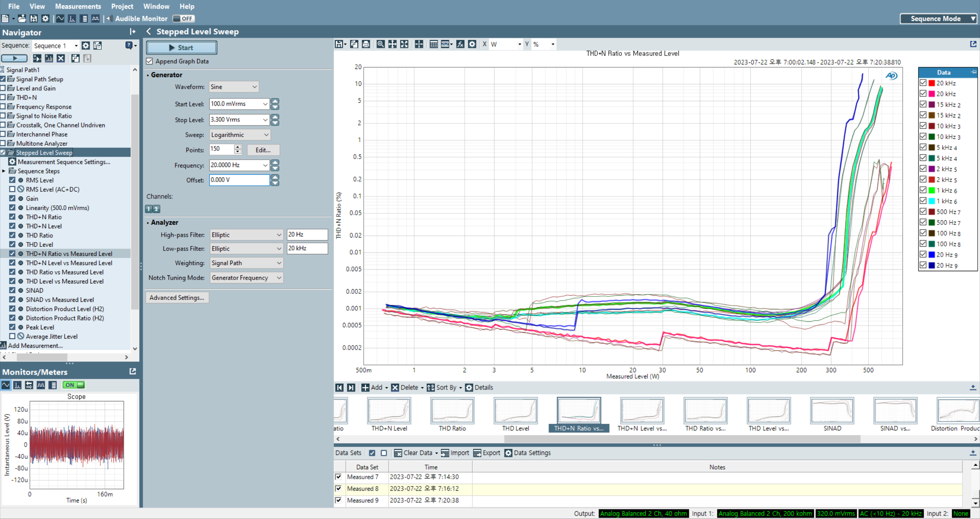Go to previous result arrow button
980x519 pixels.
click(x=339, y=387)
